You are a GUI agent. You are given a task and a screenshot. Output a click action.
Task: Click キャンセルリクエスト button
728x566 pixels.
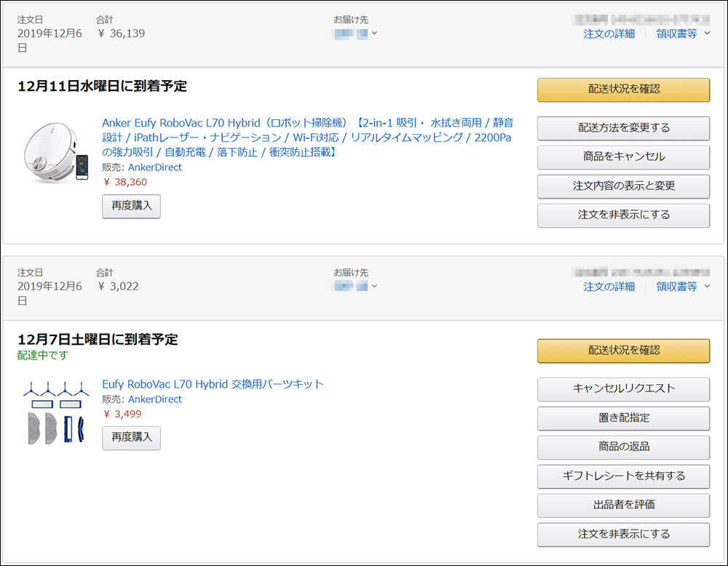[x=624, y=389]
